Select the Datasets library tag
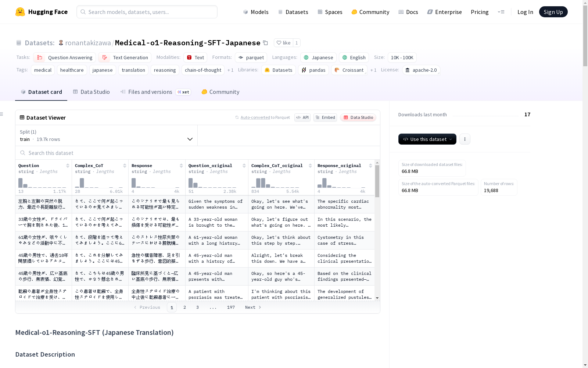588x368 pixels. click(279, 70)
